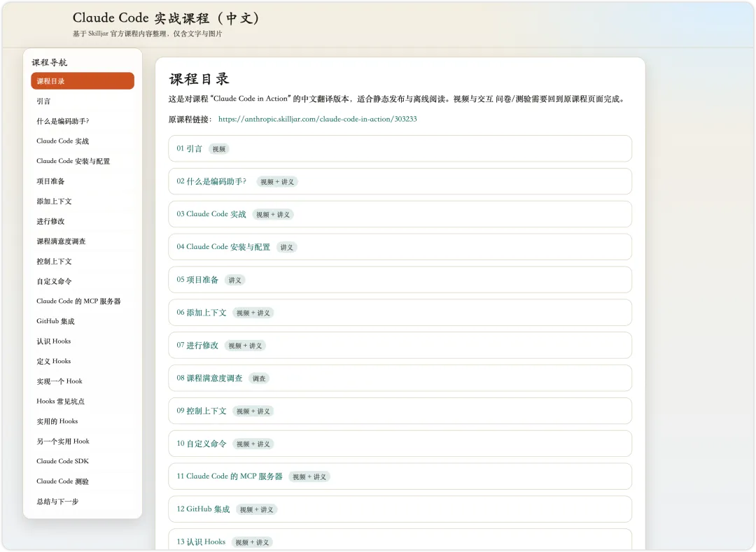Select sidebar item Claude Code 实战

click(83, 141)
